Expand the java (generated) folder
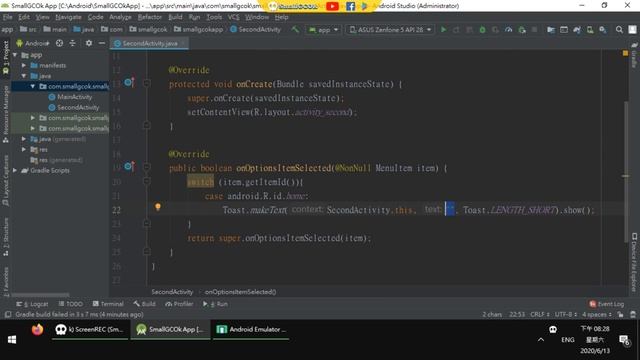 point(24,139)
